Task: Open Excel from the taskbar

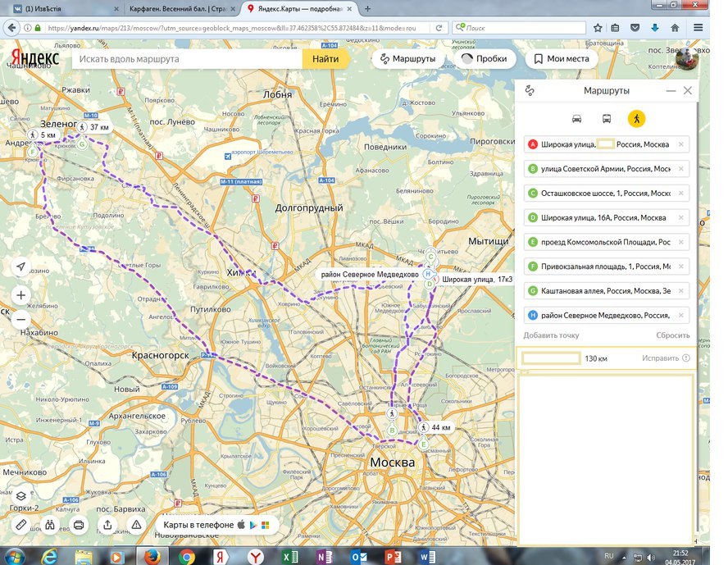Action: tap(291, 556)
